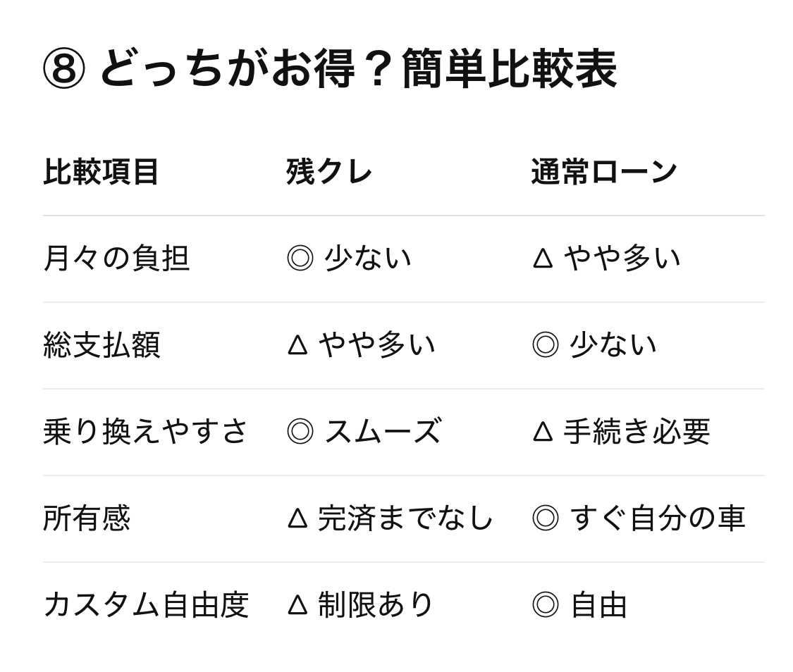The image size is (793, 672).
Task: Click the double-circle mark in 月々の負担 row
Action: [x=300, y=258]
